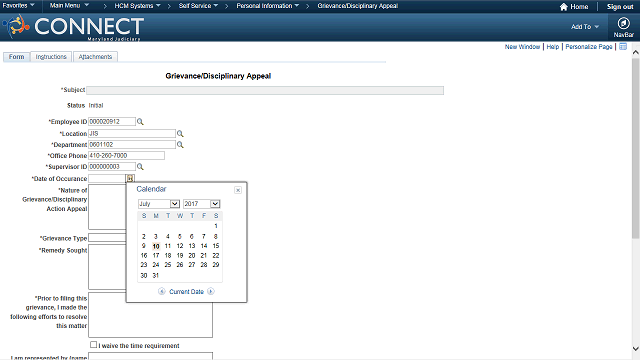Open Supervisor ID lookup magnifier

click(140, 167)
